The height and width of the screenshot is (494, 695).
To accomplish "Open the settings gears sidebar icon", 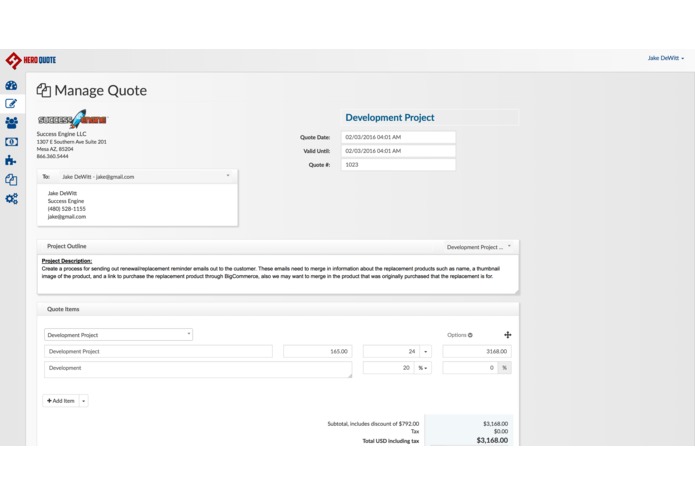I will [12, 198].
